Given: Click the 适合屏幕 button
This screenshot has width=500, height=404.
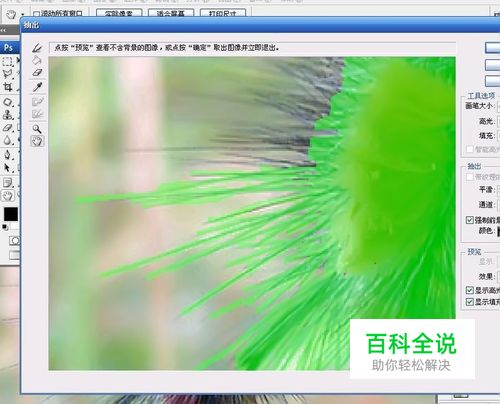Looking at the screenshot, I should click(171, 13).
